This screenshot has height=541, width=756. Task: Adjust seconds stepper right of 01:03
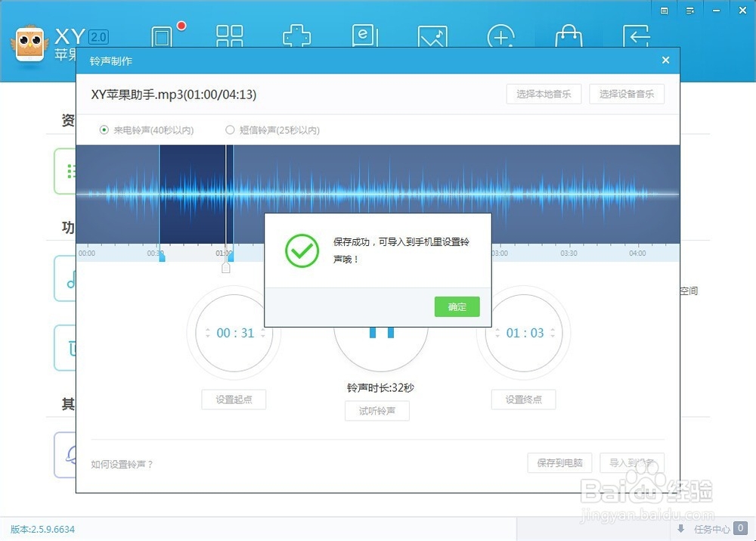[x=553, y=333]
